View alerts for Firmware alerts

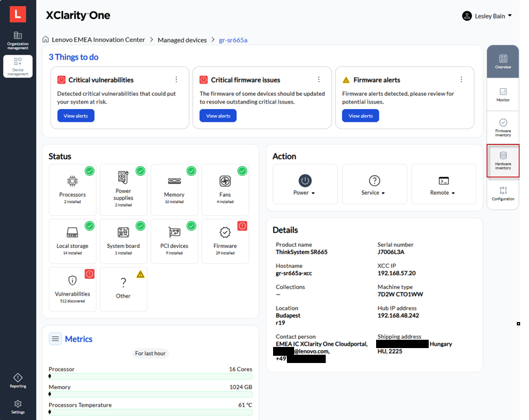[361, 116]
